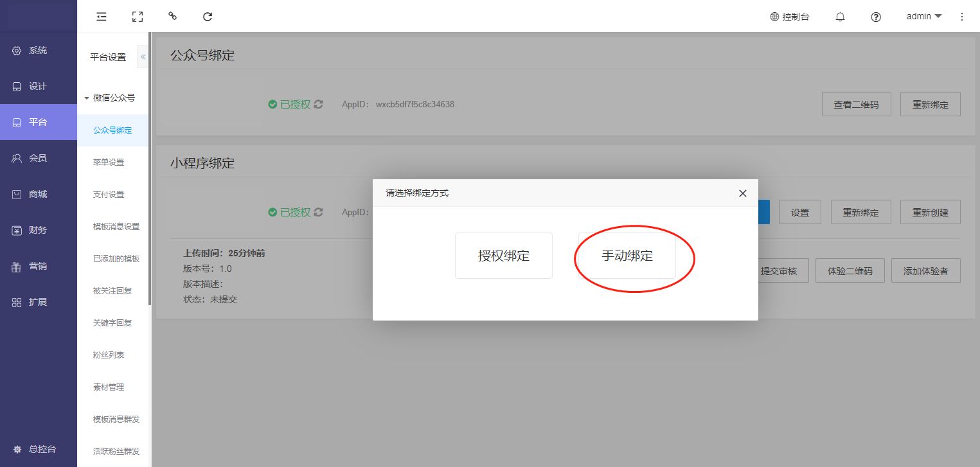Toggle fullscreen mode icon
This screenshot has width=980, height=467.
click(x=137, y=17)
